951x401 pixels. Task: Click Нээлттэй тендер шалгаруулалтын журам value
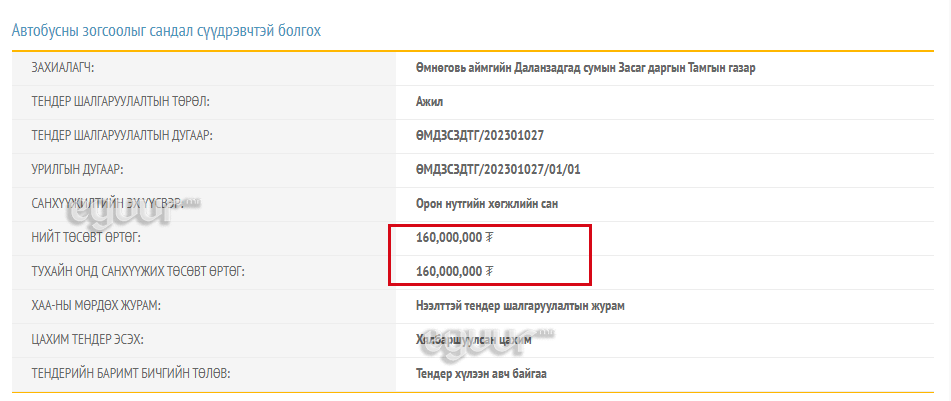pos(520,306)
